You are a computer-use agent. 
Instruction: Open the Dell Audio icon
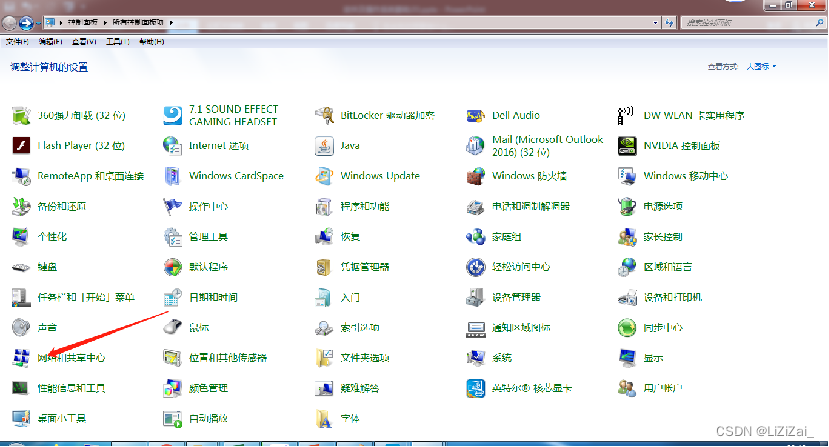475,115
